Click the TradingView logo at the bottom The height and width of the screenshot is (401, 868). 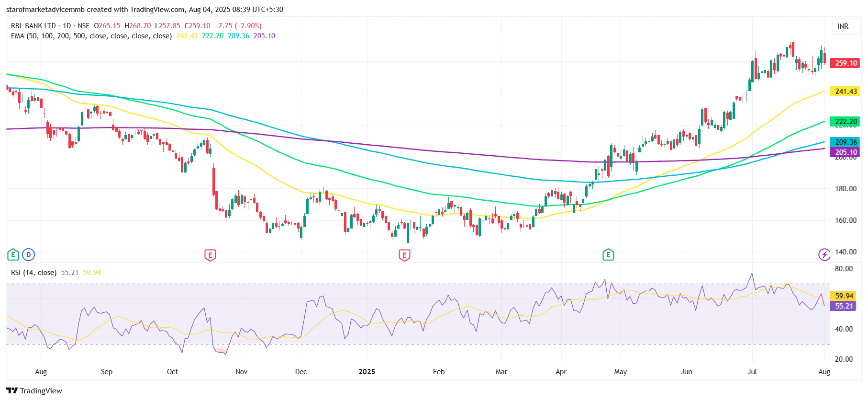pyautogui.click(x=34, y=390)
